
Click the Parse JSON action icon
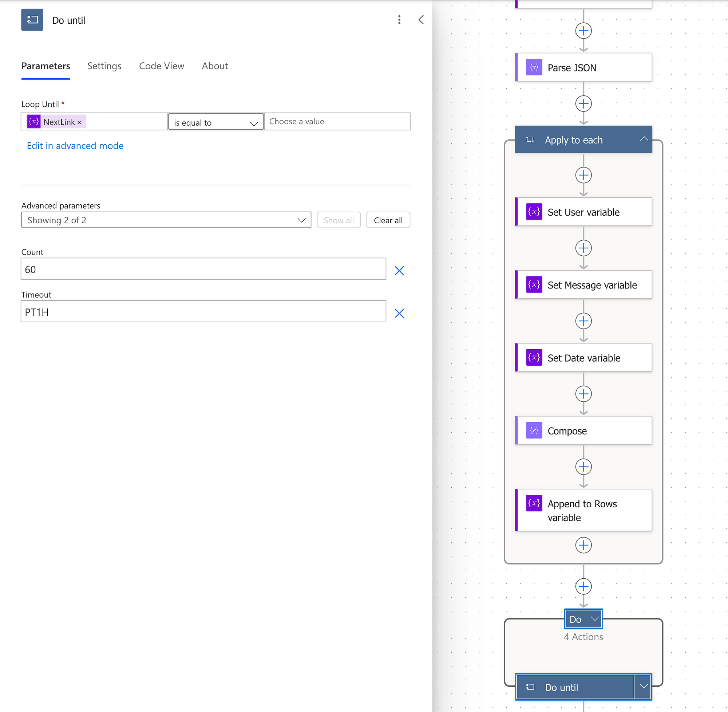534,68
